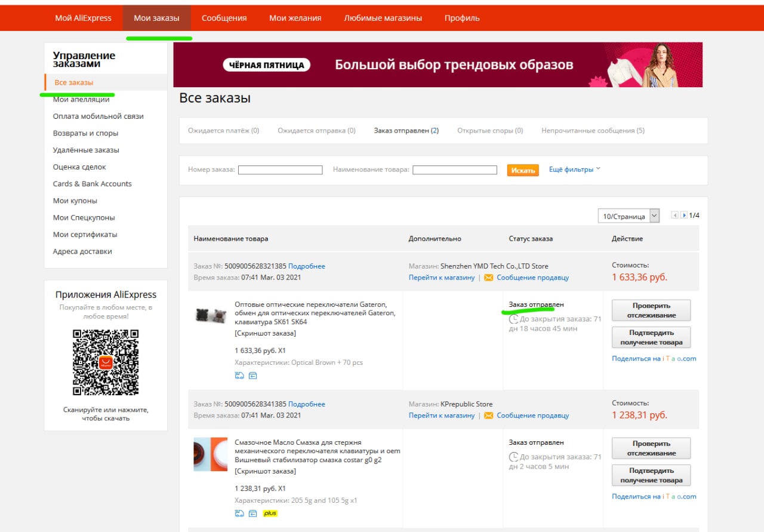The image size is (764, 532).
Task: Click return-arrow icon under Gateron switches order
Action: (x=252, y=376)
